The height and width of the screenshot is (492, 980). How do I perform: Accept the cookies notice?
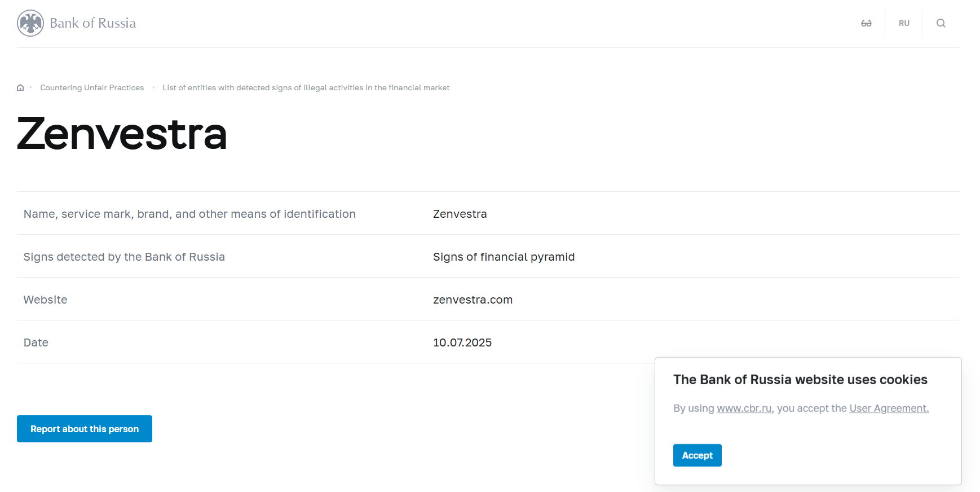click(697, 455)
